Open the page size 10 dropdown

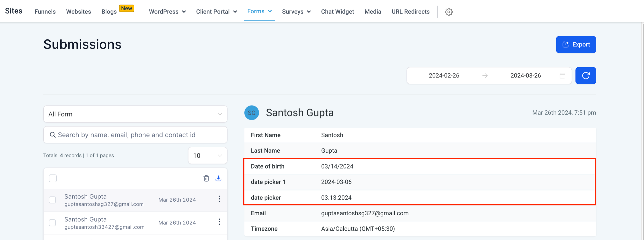pos(207,156)
